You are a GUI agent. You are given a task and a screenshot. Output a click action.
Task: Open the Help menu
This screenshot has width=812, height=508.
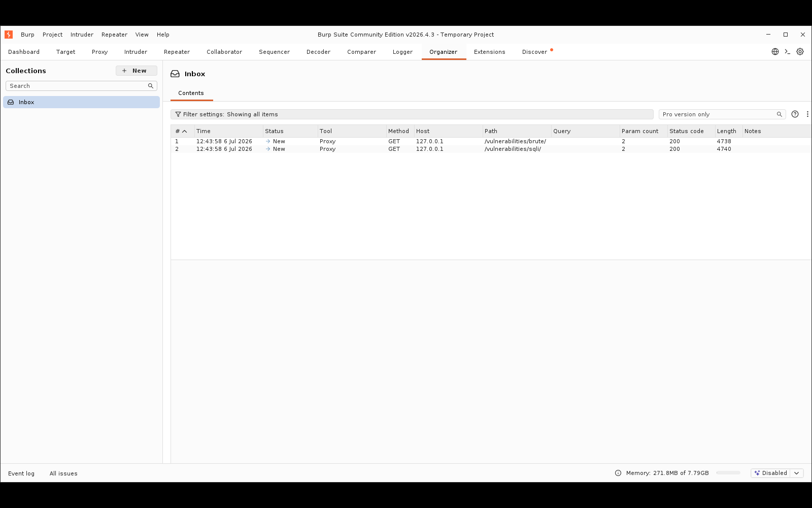point(163,35)
